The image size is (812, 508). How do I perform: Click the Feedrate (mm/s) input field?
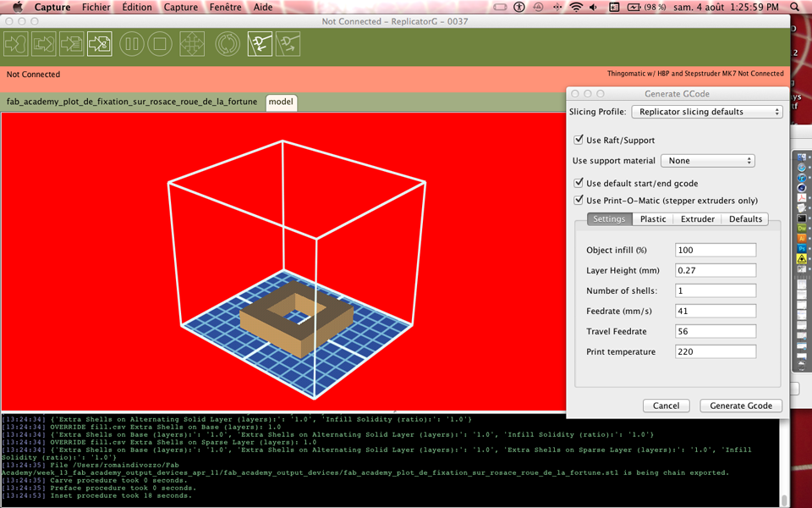[x=716, y=311]
